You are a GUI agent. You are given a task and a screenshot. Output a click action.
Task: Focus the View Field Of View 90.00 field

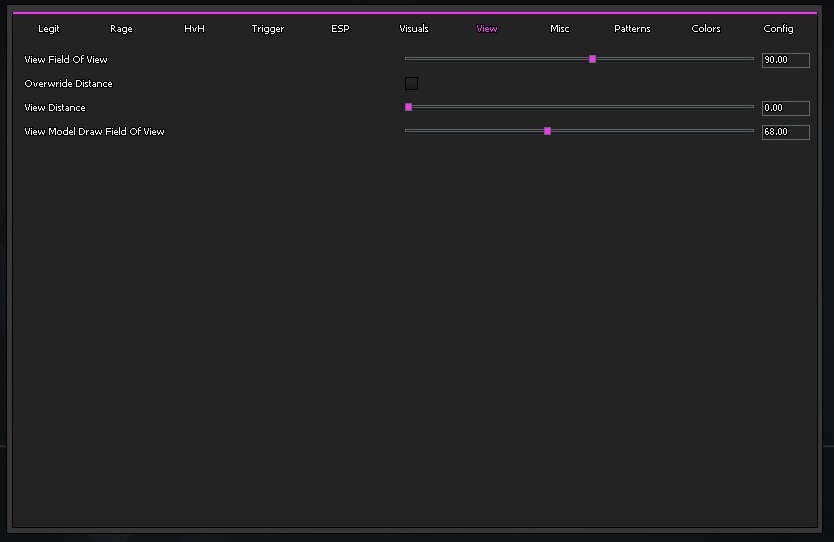click(x=785, y=60)
